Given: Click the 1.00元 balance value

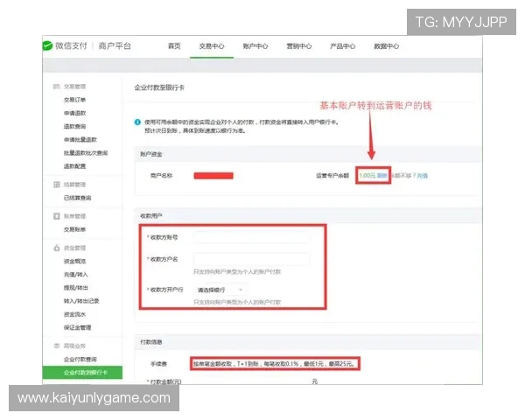Looking at the screenshot, I should [x=367, y=176].
